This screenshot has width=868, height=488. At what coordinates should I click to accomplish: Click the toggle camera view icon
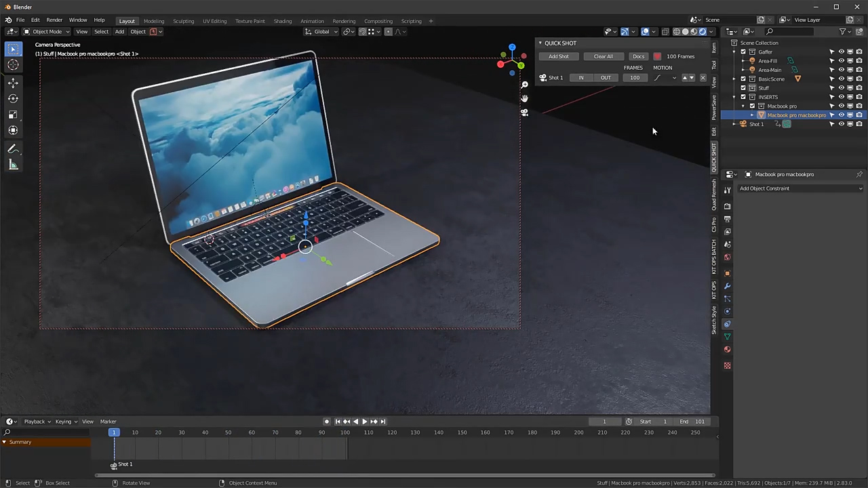[x=524, y=113]
